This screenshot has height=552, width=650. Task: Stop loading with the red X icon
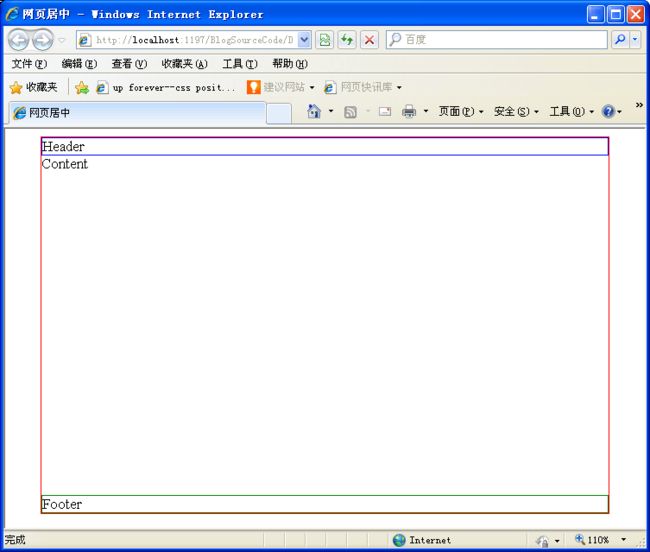click(x=369, y=40)
